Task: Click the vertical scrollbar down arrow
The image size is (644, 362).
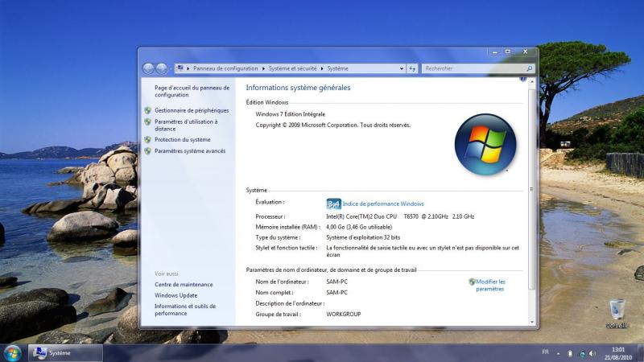Action: pyautogui.click(x=531, y=320)
